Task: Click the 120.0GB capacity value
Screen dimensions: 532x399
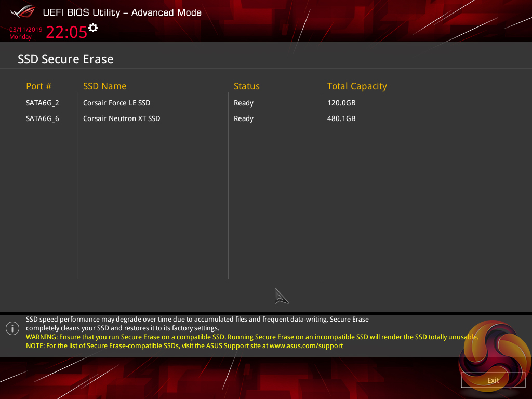Action: (341, 103)
